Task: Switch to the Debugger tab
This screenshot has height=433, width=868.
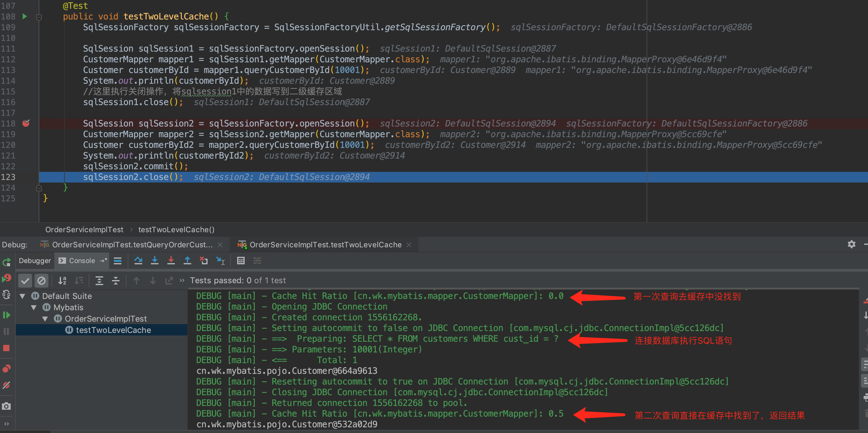Action: pyautogui.click(x=35, y=261)
